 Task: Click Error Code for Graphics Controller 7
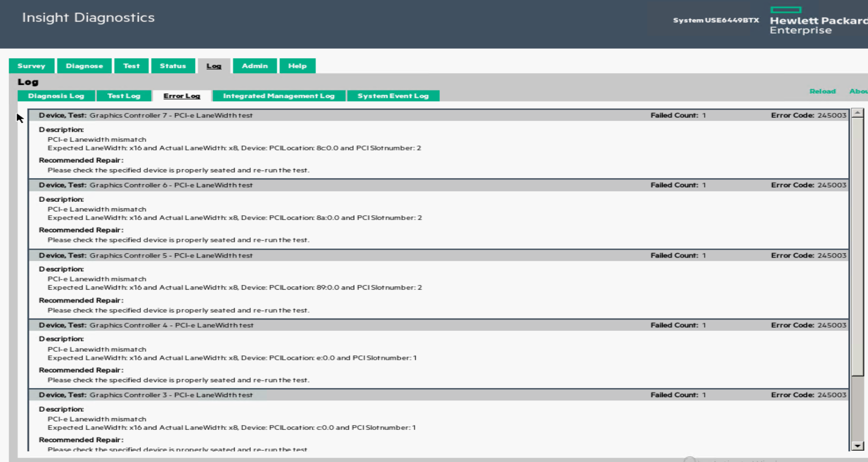[x=809, y=115]
